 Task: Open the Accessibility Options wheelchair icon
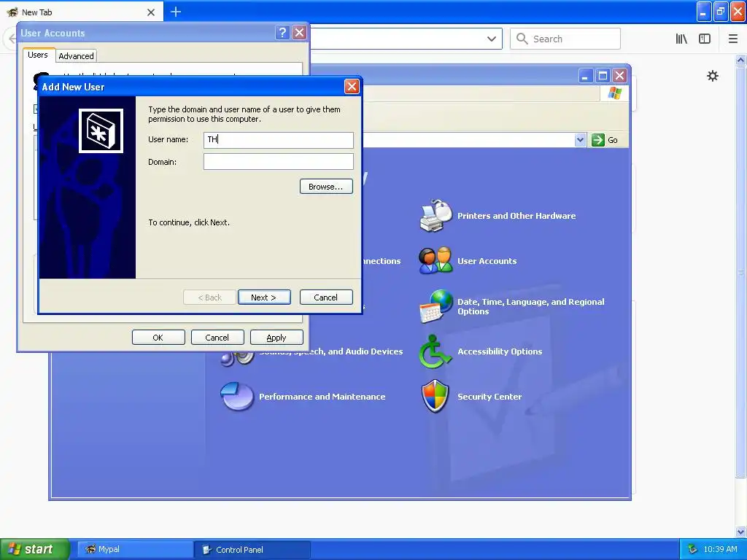tap(435, 351)
